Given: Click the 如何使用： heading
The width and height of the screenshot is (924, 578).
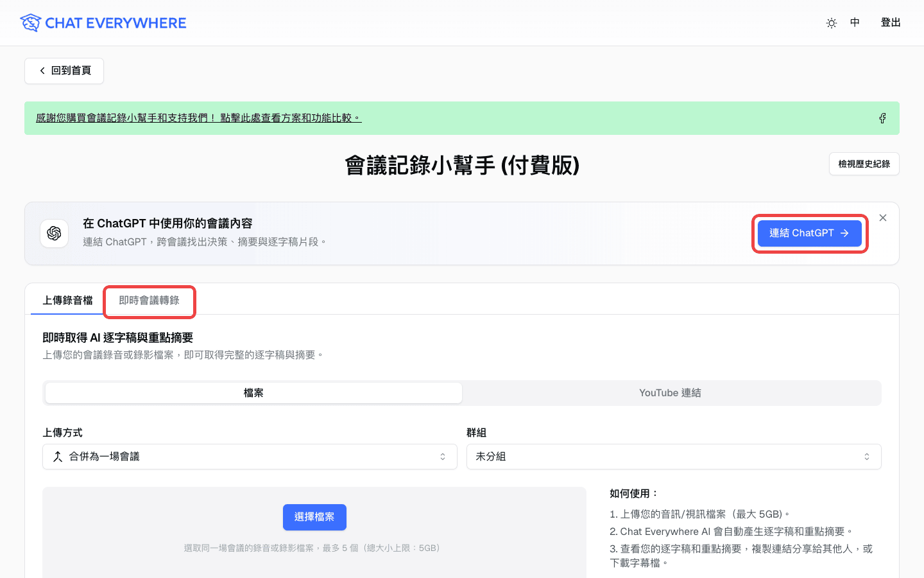Looking at the screenshot, I should point(635,493).
